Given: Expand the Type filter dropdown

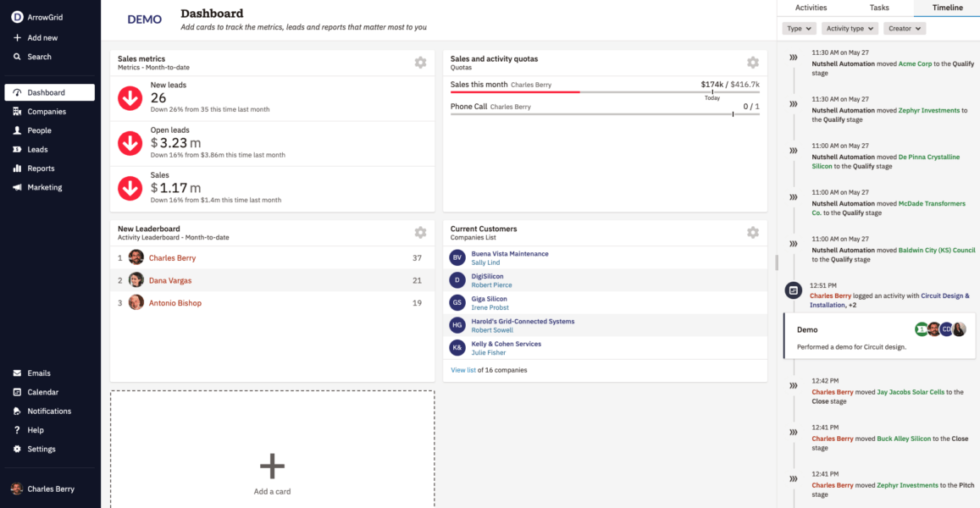Looking at the screenshot, I should 799,29.
